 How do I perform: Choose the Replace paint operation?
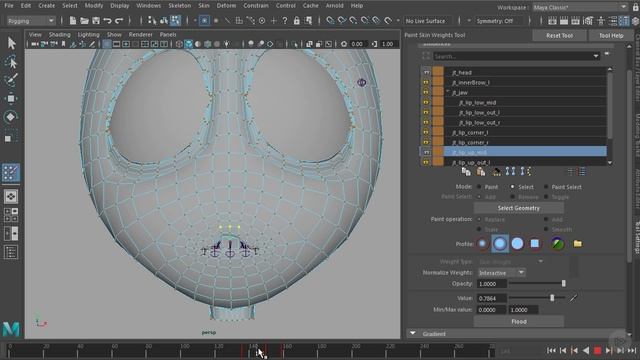(479, 220)
